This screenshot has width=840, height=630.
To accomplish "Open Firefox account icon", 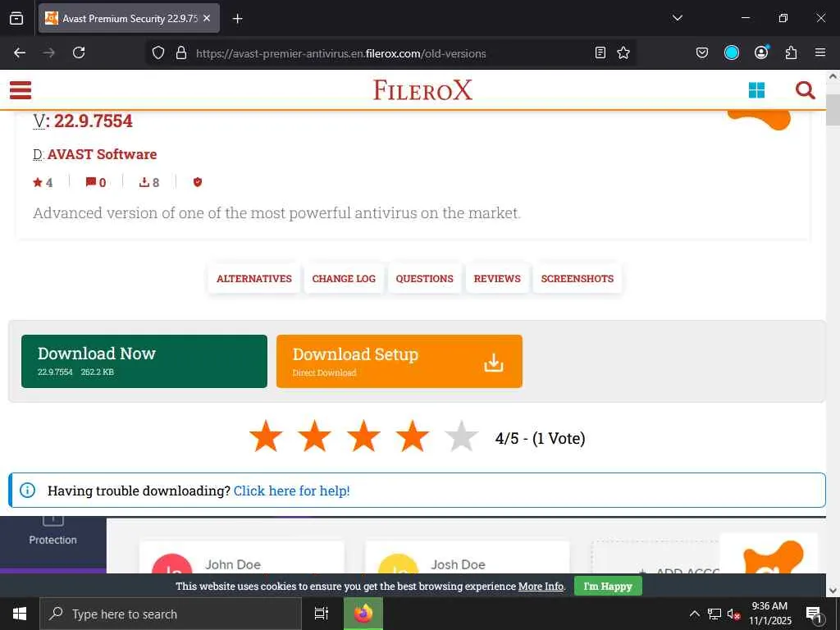I will (x=760, y=52).
